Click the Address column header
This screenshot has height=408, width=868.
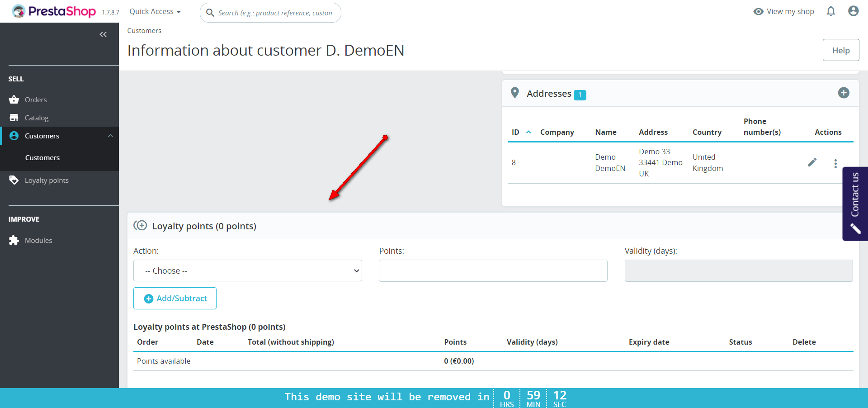[x=653, y=132]
